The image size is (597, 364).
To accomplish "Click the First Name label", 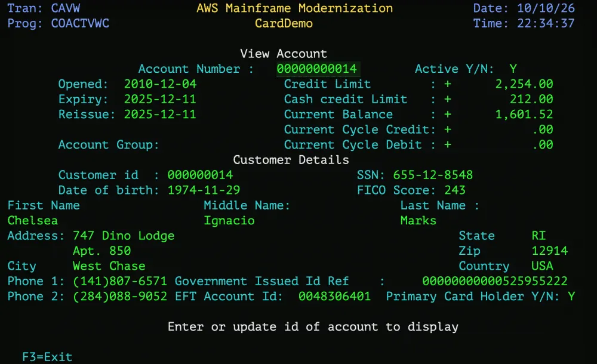I will pyautogui.click(x=44, y=205).
